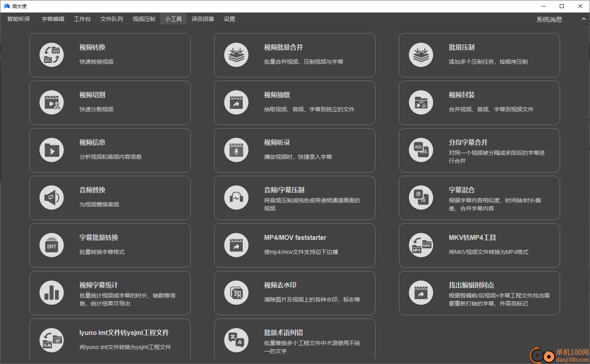This screenshot has height=364, width=590.
Task: Click the 视频字幕统计 bar chart icon
Action: pos(52,293)
